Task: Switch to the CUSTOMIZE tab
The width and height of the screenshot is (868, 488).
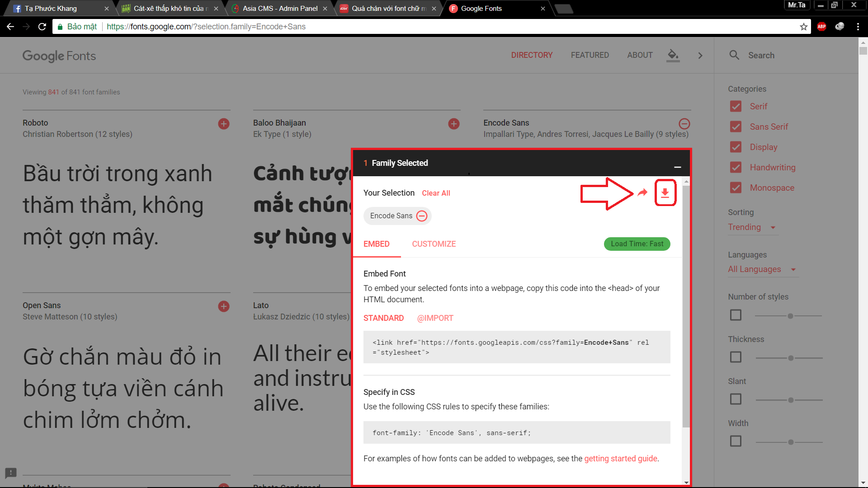Action: (434, 244)
